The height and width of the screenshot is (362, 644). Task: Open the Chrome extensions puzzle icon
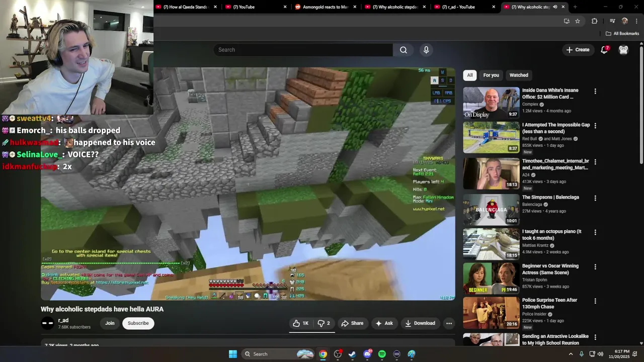(594, 21)
